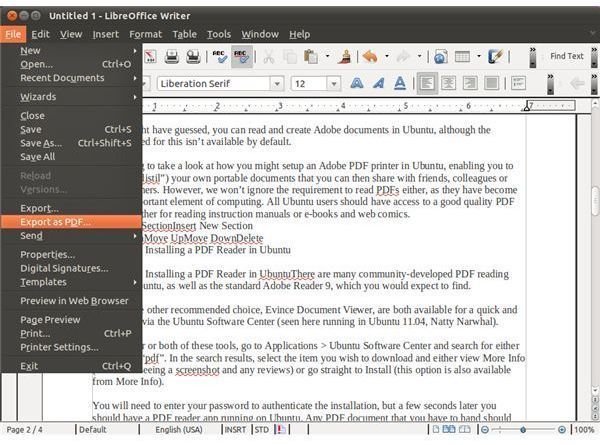Click the Export Directly as PDF icon
This screenshot has height=445, width=600.
coord(150,57)
